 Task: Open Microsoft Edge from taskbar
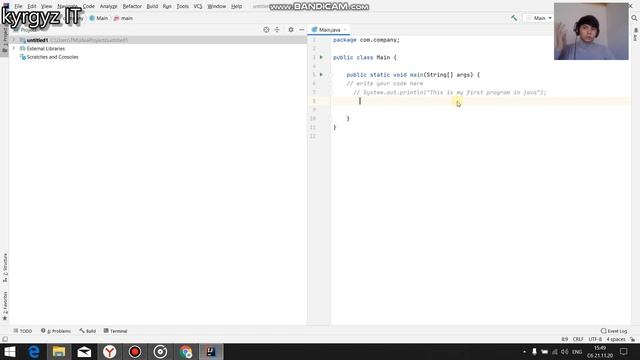click(33, 352)
